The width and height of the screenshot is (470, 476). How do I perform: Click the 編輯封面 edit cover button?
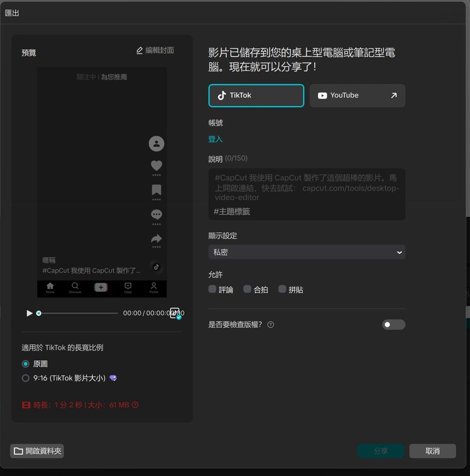[155, 51]
